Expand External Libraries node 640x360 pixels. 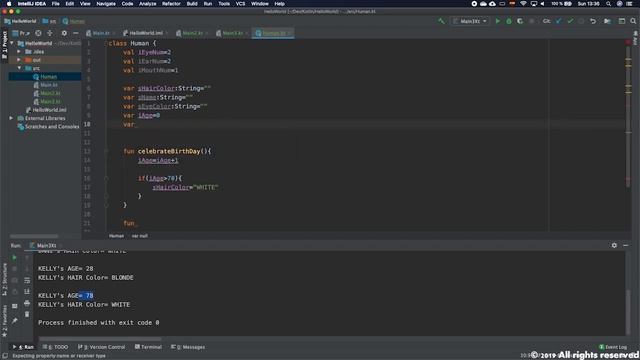click(x=11, y=118)
